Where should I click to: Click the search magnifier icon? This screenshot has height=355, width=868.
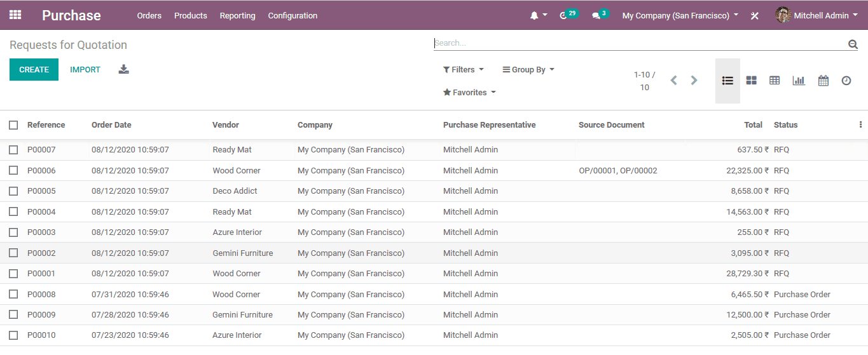pyautogui.click(x=853, y=44)
